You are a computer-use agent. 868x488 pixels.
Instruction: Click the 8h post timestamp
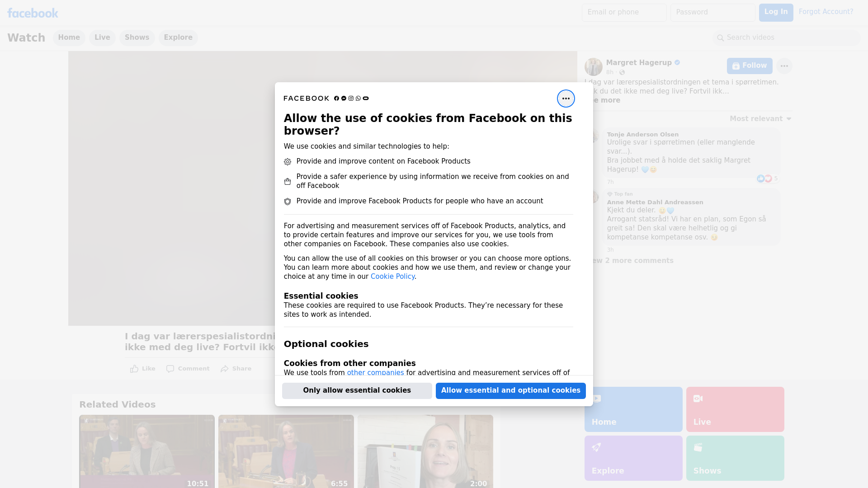point(610,72)
